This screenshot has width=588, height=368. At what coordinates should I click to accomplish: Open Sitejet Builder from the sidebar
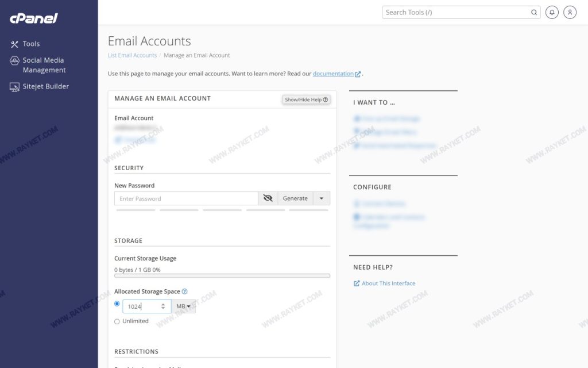40,86
